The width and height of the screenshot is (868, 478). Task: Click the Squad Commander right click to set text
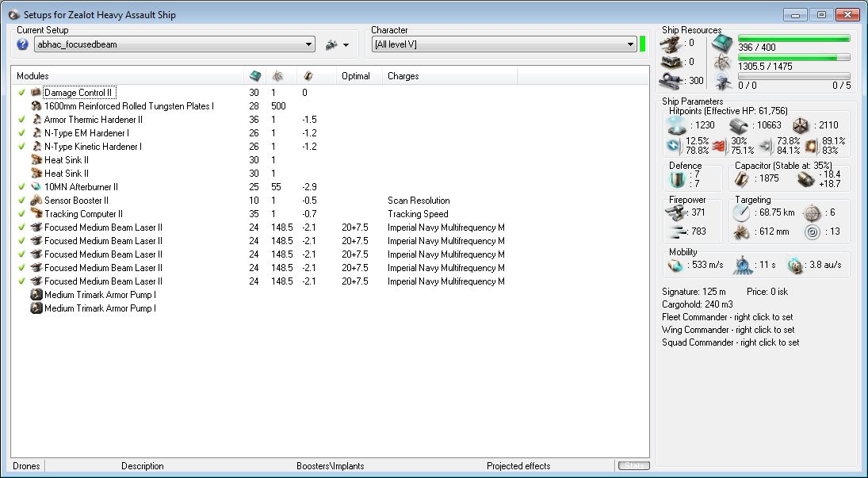[731, 343]
